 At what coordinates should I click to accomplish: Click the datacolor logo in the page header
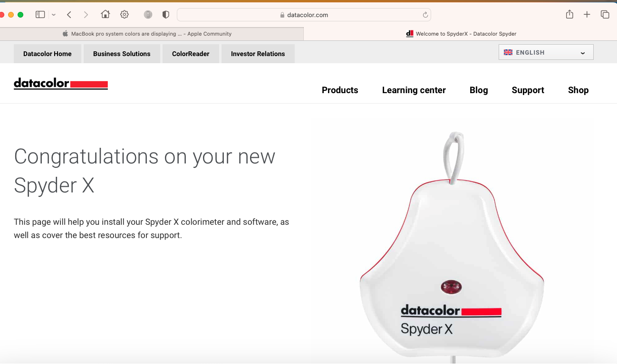click(61, 84)
